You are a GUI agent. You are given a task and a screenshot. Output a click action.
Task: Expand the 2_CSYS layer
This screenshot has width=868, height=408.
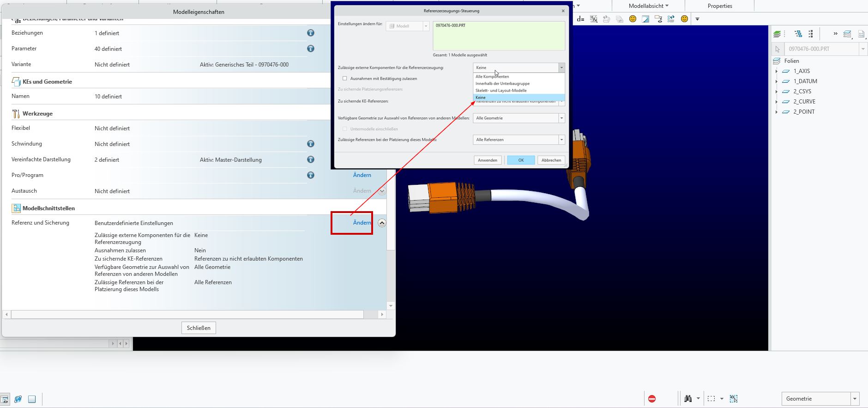point(776,91)
